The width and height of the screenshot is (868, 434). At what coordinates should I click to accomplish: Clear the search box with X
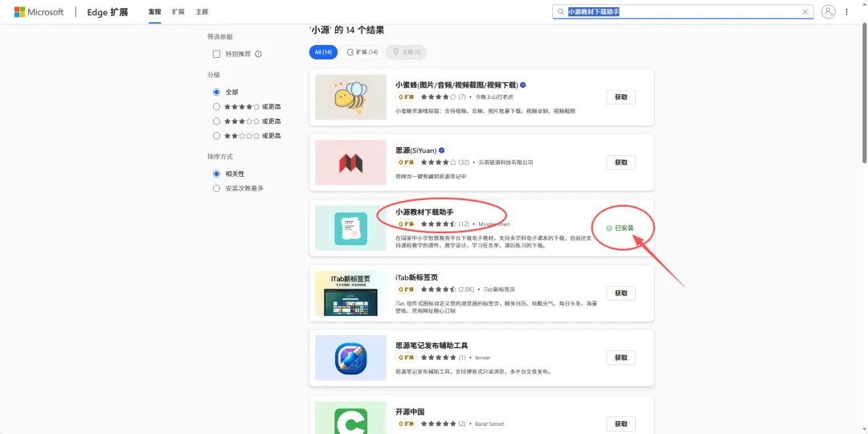click(805, 11)
